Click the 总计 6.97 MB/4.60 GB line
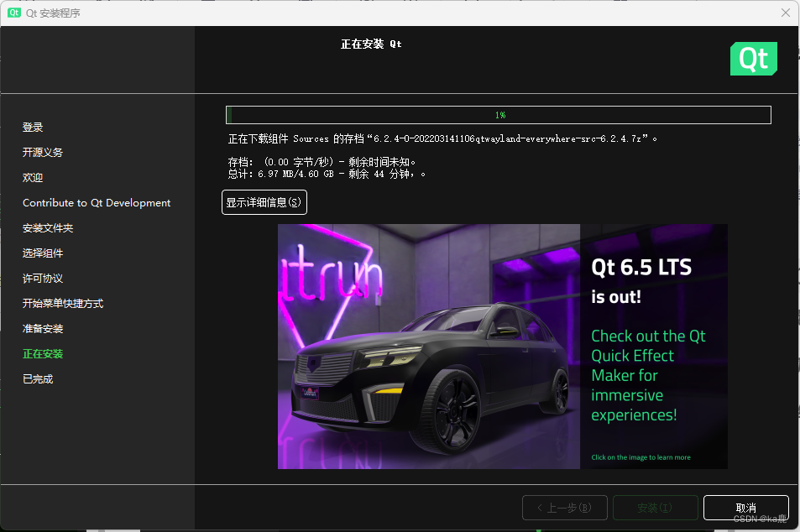The width and height of the screenshot is (800, 532). pos(327,174)
